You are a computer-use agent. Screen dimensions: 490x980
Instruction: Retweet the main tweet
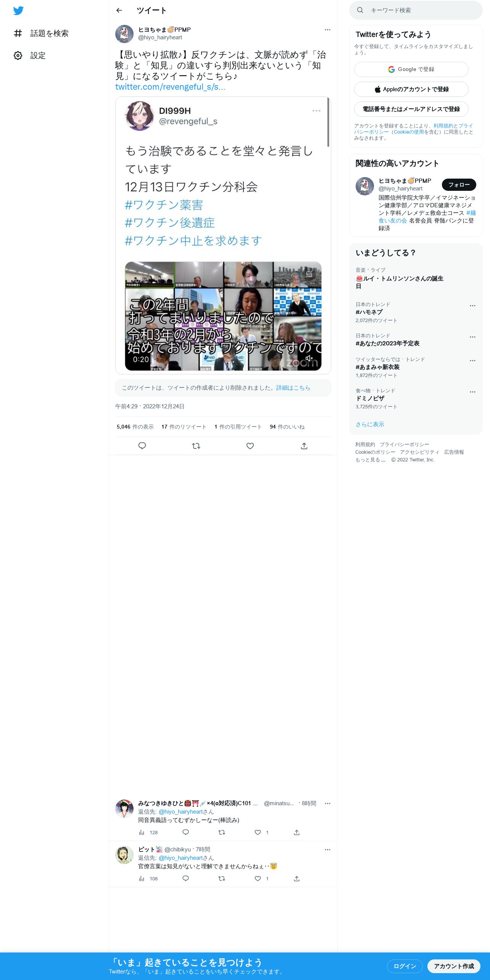196,446
